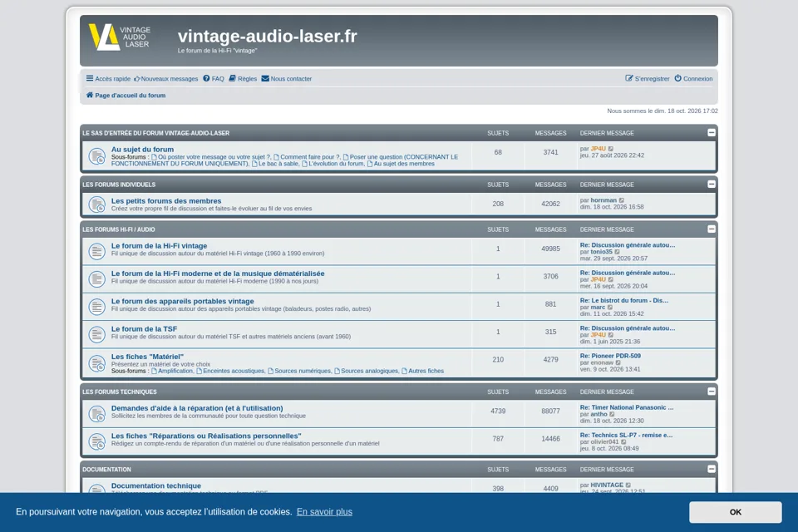The width and height of the screenshot is (798, 532).
Task: Click the forum icon for Le forum des appareils portables vintage
Action: [x=96, y=307]
